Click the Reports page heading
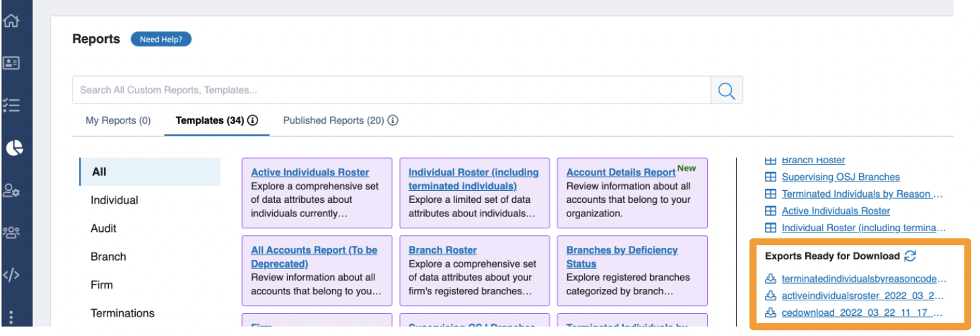 tap(96, 39)
